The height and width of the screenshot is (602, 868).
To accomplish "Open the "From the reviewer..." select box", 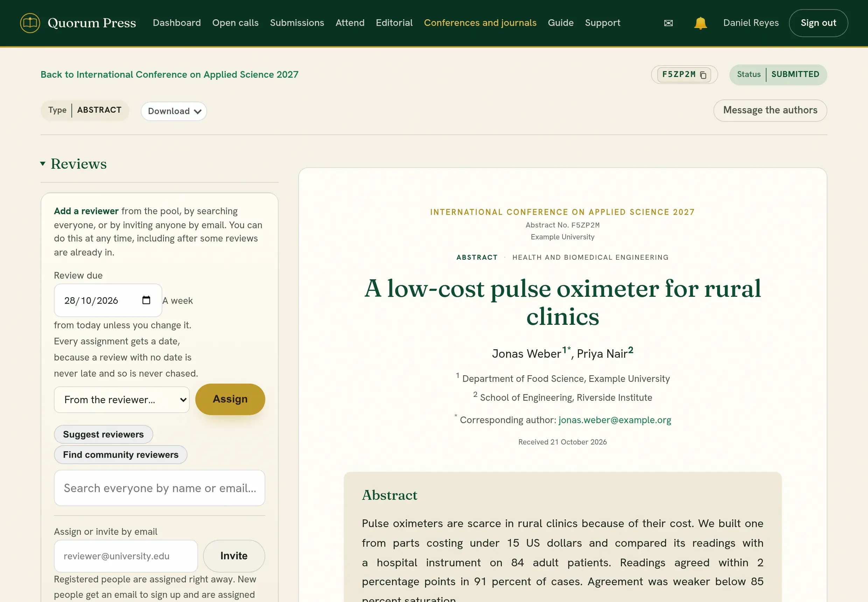I will point(121,399).
